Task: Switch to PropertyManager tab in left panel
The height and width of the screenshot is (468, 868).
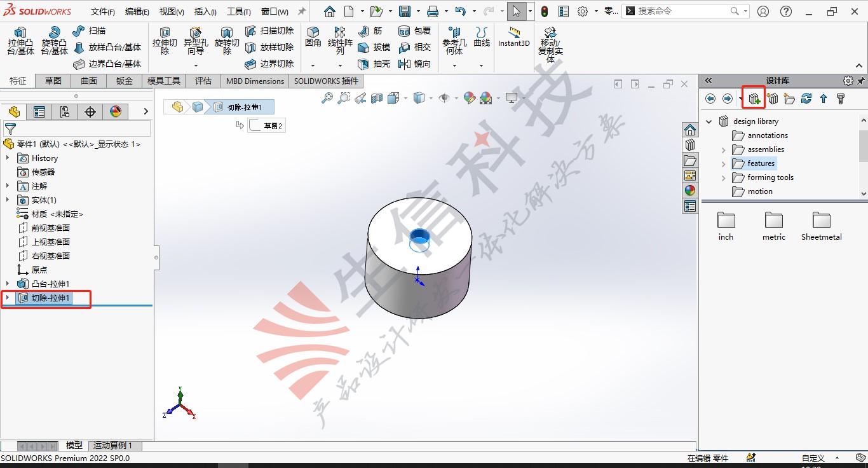Action: click(x=39, y=112)
